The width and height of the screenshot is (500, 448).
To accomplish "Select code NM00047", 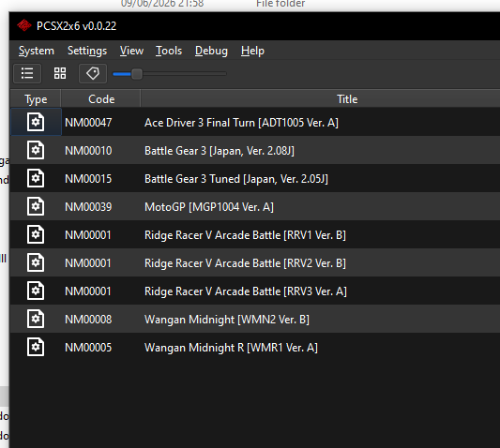I will (x=88, y=123).
